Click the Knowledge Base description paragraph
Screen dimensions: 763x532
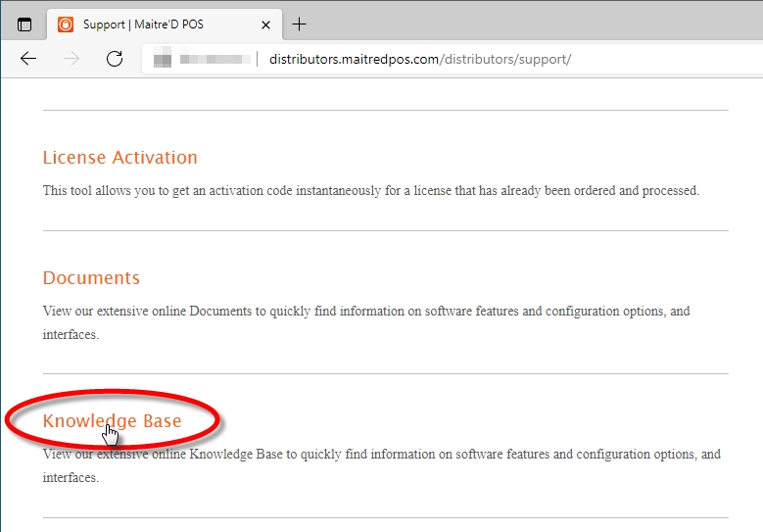point(381,455)
